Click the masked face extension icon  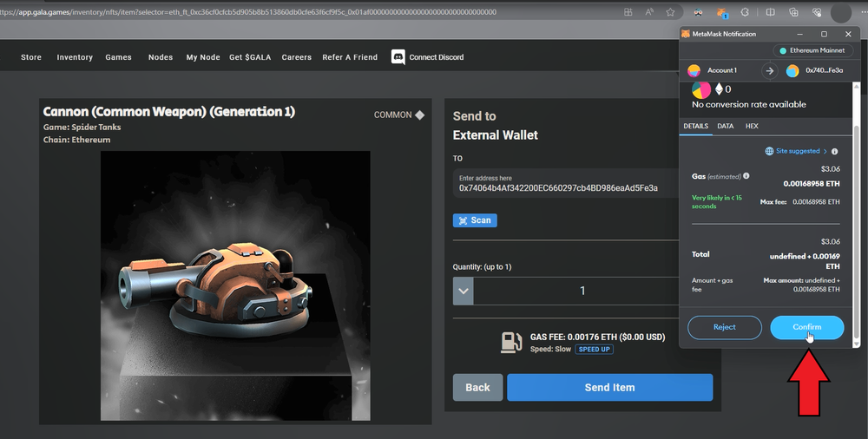[698, 12]
